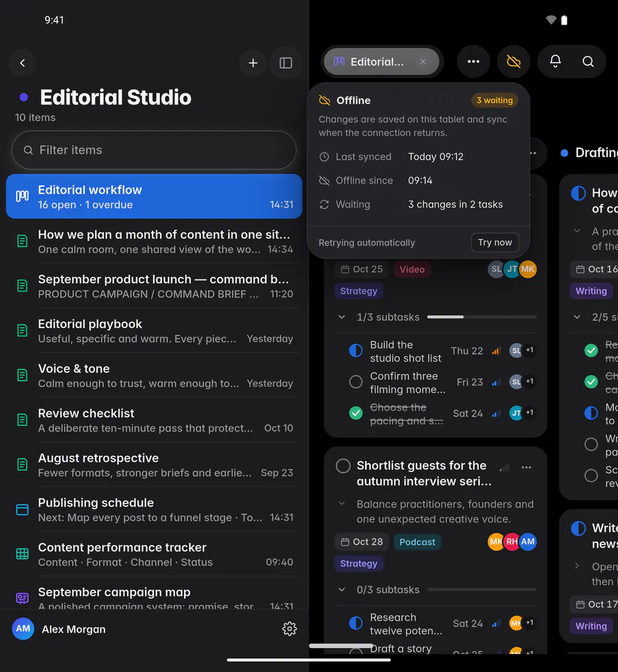Screen dimensions: 618x672
Task: Click priority icon on Build the studio row
Action: click(496, 351)
